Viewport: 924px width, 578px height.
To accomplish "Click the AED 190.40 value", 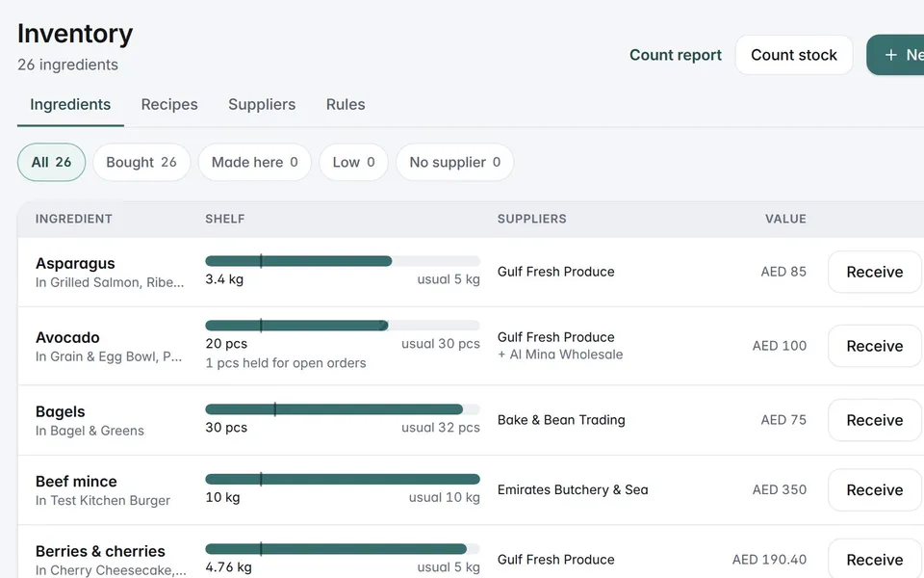I will [769, 559].
